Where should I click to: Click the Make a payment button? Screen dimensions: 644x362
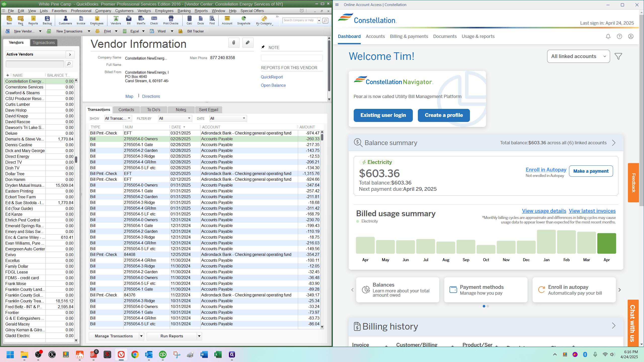coord(591,171)
